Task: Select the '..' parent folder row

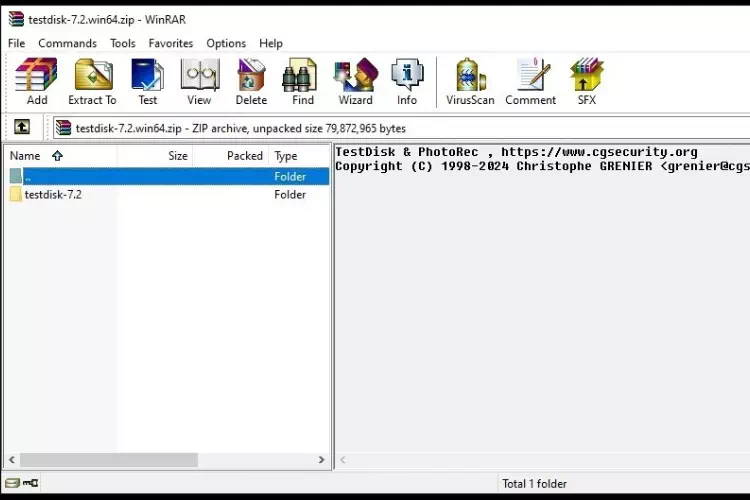Action: coord(167,176)
